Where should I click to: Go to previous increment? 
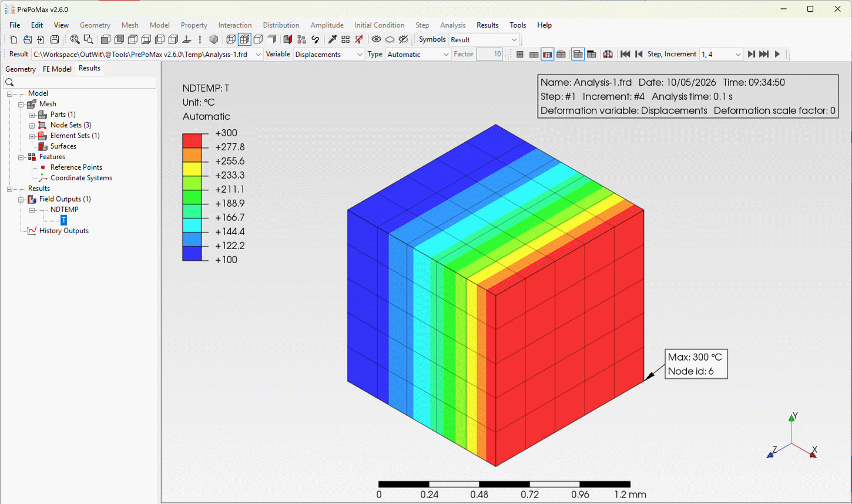[639, 54]
